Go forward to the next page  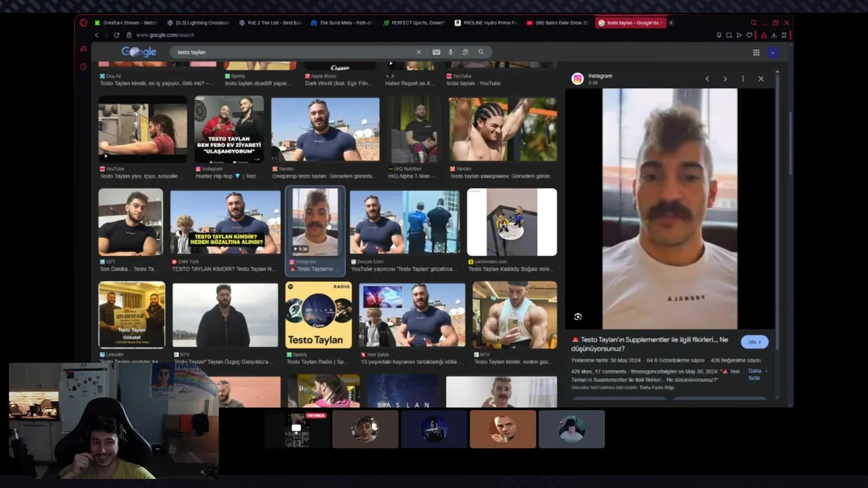(106, 35)
